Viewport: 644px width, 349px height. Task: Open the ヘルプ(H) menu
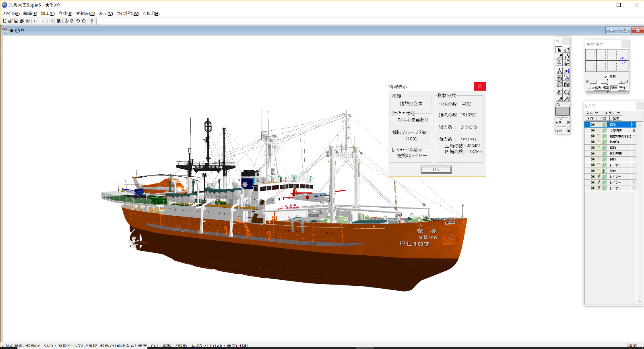click(151, 13)
